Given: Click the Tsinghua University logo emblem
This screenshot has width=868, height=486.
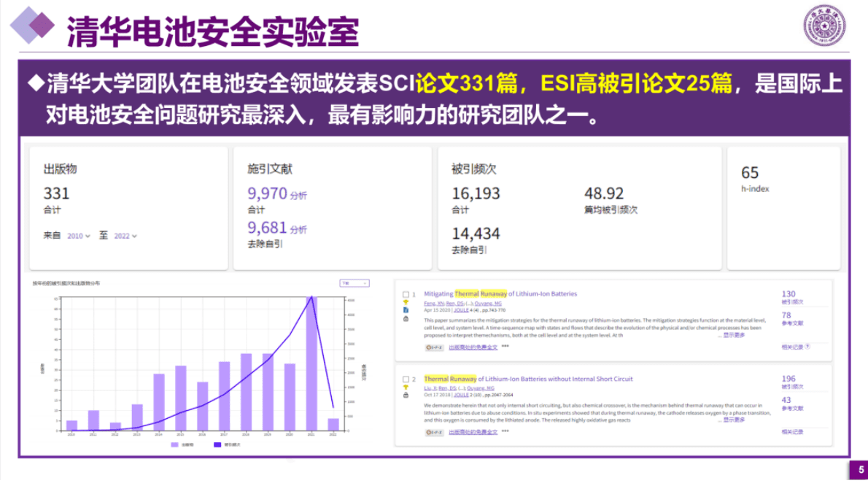Looking at the screenshot, I should click(x=824, y=26).
